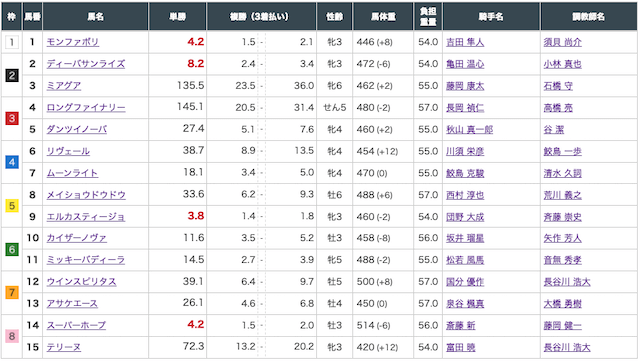Open スーパーホープ's profile link

coord(76,325)
